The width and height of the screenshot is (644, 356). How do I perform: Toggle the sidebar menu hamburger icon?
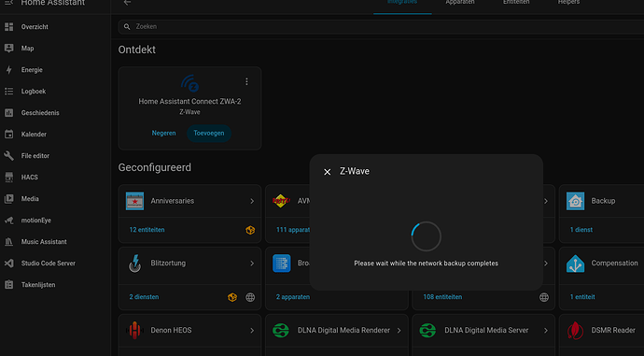click(x=9, y=3)
